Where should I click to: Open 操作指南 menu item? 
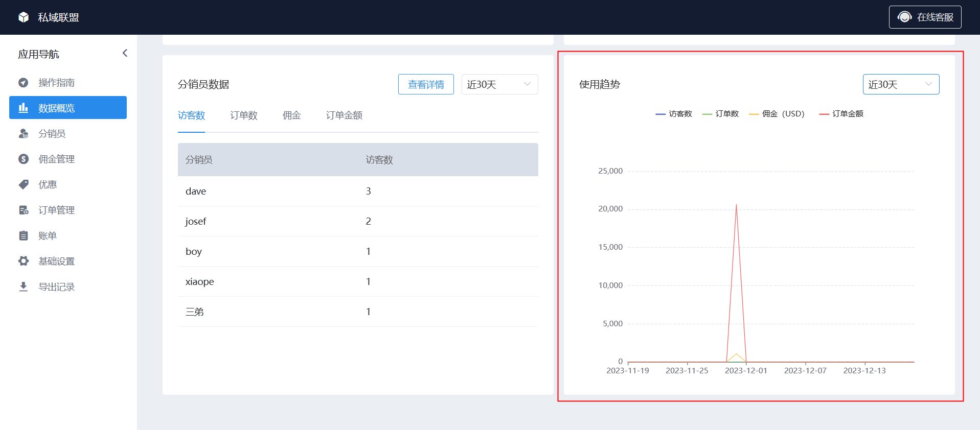[x=68, y=83]
